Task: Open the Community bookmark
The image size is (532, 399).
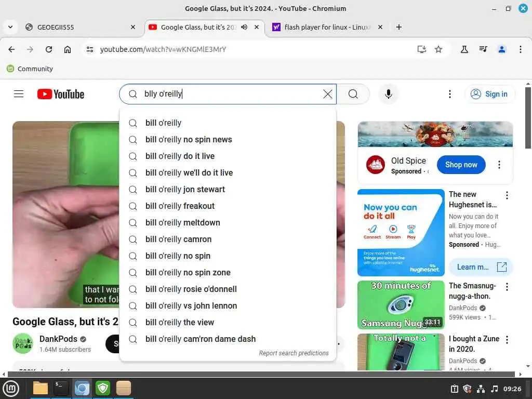Action: pos(30,69)
